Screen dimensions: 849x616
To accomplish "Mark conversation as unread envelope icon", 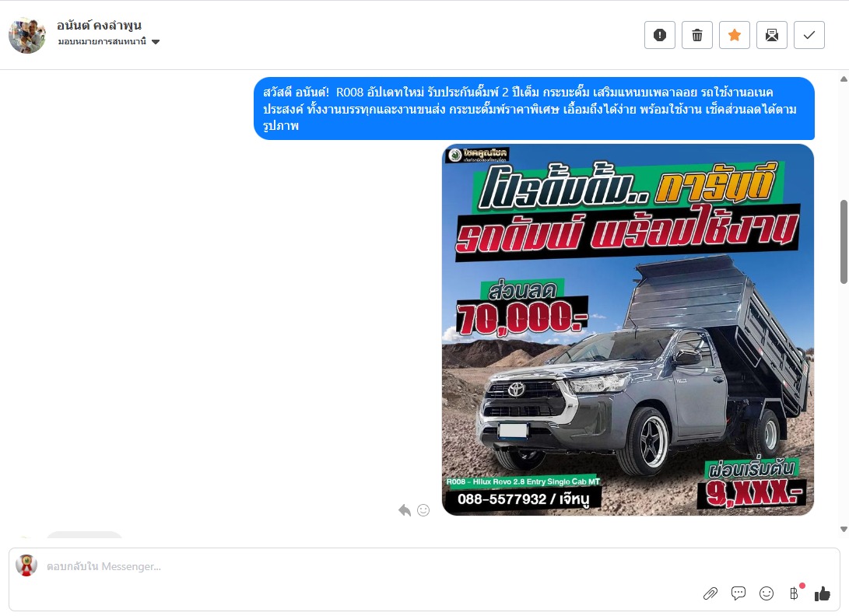I will coord(772,35).
